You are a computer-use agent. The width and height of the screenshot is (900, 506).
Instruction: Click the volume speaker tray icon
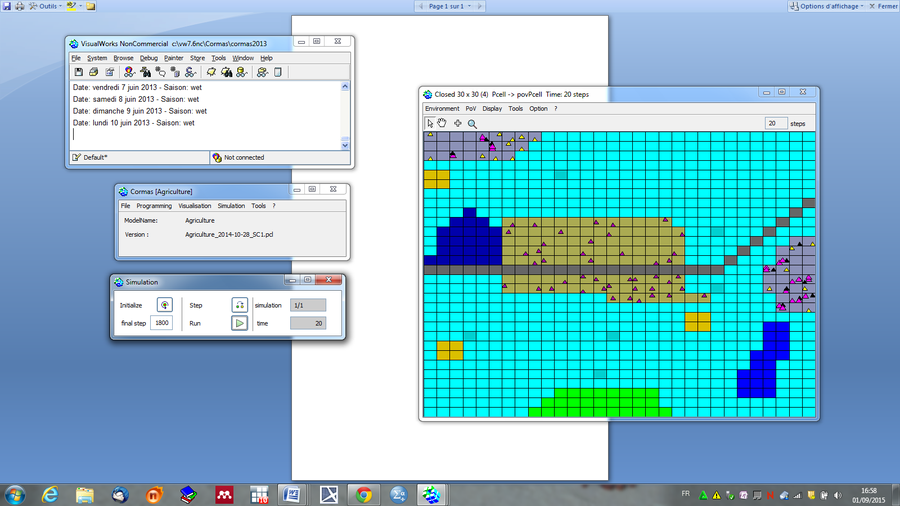838,495
